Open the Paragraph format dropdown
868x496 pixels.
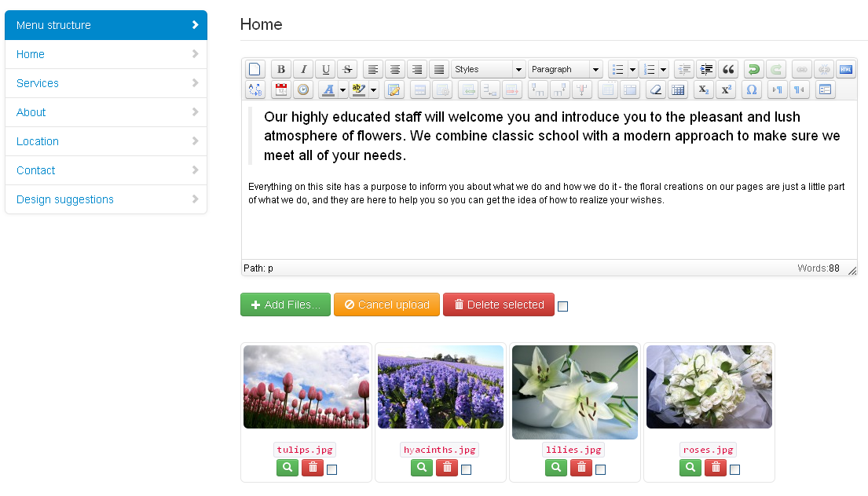pos(565,69)
